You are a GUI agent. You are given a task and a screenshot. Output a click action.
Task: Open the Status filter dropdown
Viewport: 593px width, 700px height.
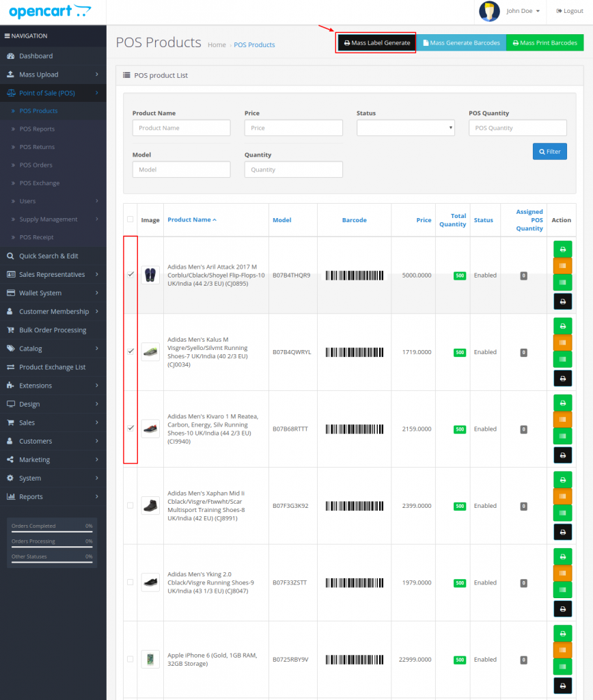pos(406,128)
